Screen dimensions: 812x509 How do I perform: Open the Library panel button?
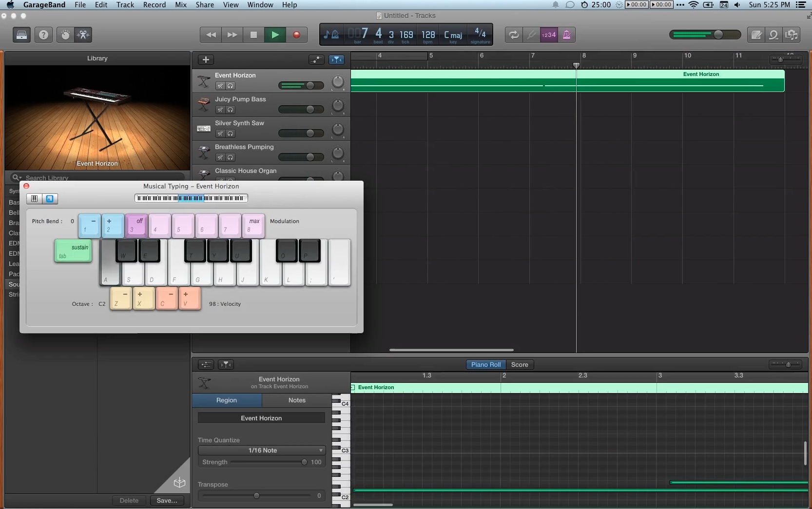tap(21, 35)
